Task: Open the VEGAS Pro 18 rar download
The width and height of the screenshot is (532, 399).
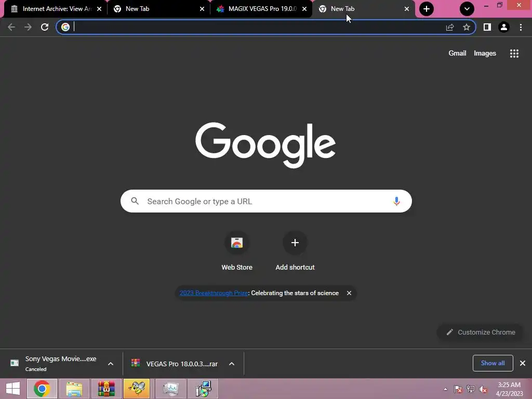Action: tap(175, 364)
